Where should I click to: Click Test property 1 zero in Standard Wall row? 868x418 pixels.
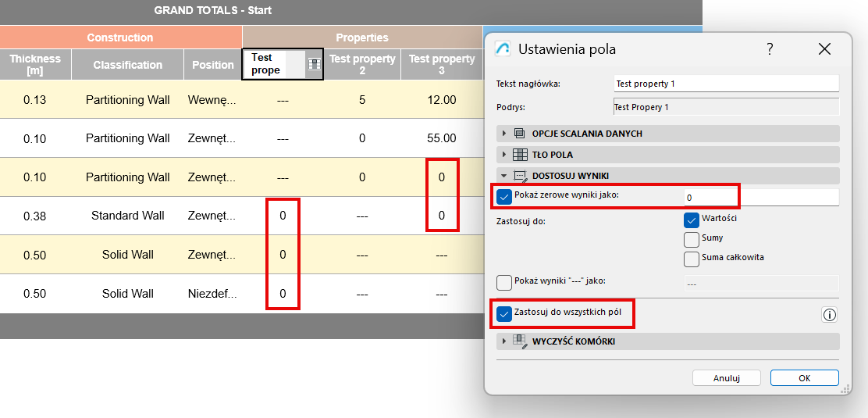283,216
